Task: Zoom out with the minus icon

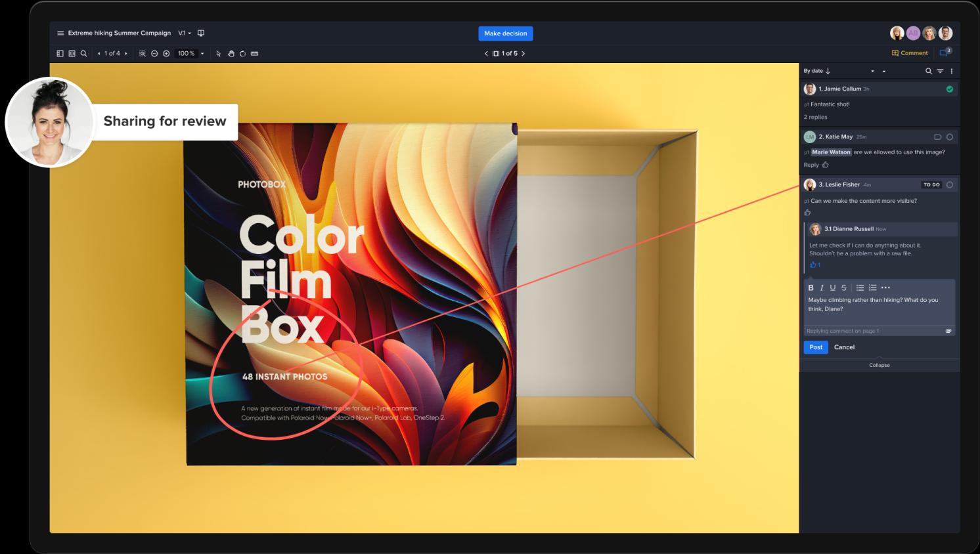Action: (x=154, y=54)
